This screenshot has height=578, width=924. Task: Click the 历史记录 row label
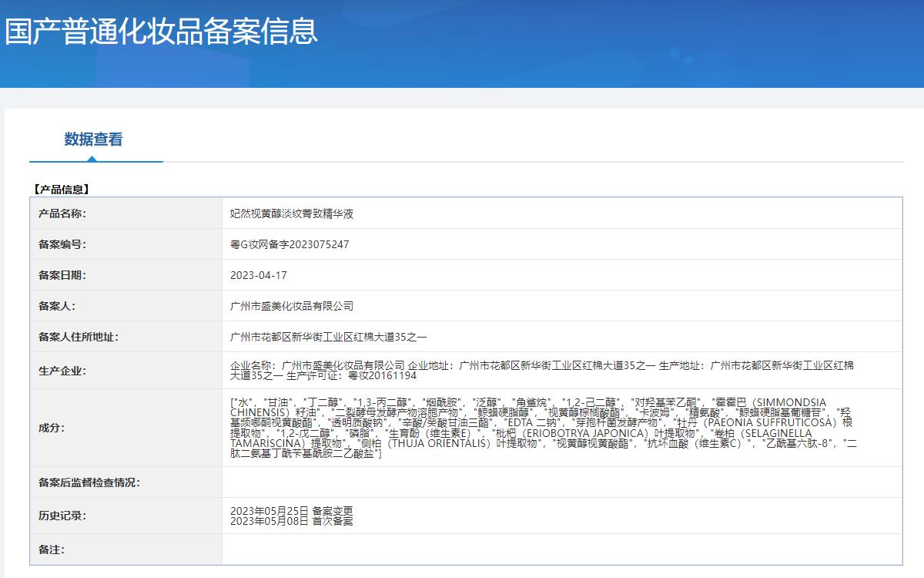tap(62, 516)
